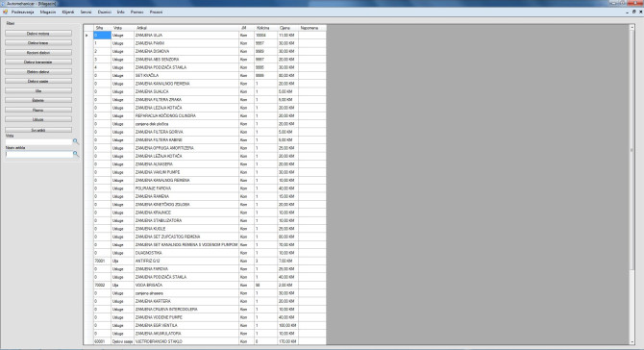
Task: Select the VJETROBRANSKO STAKLO row
Action: tap(205, 341)
